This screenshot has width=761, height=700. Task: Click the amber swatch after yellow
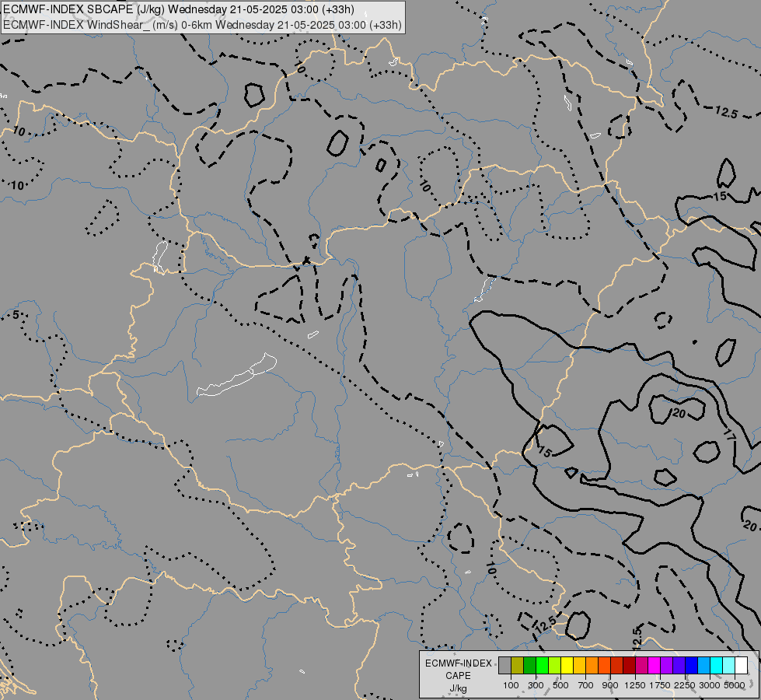pos(579,665)
